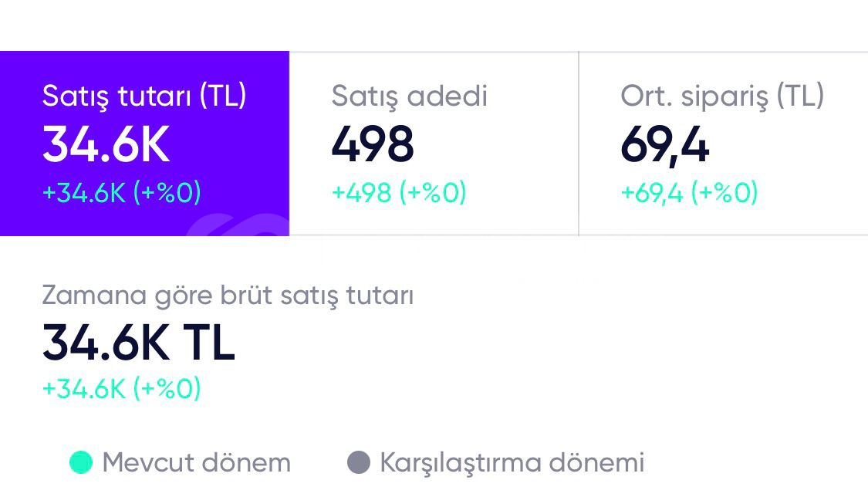868x497 pixels.
Task: Toggle the green Mevcut dönem legend dot
Action: pyautogui.click(x=80, y=463)
